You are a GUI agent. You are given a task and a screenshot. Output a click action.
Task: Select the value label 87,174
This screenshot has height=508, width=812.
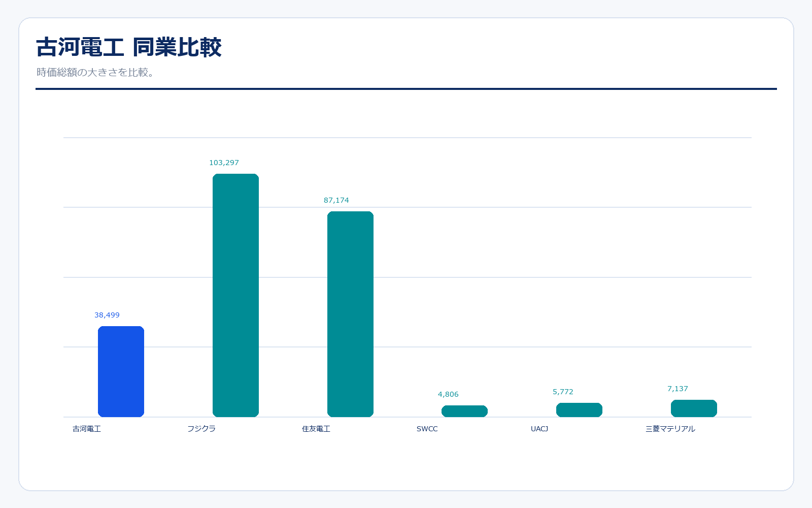(336, 200)
